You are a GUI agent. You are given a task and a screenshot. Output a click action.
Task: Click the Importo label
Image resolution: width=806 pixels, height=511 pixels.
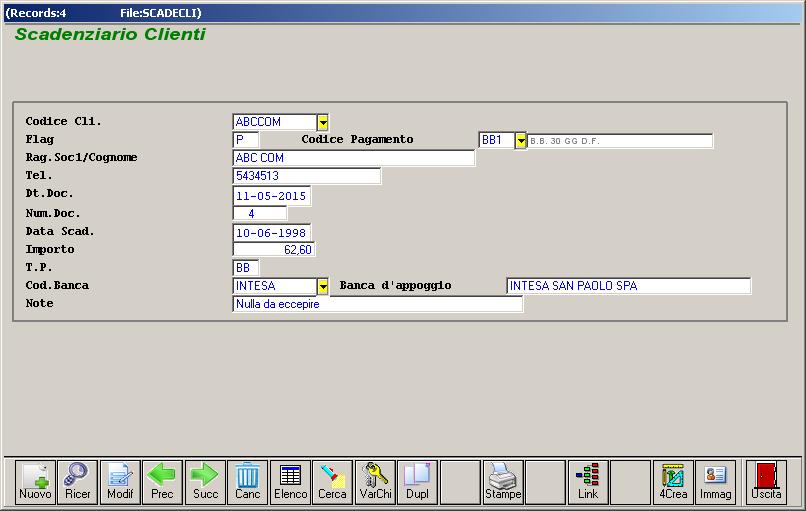[50, 249]
